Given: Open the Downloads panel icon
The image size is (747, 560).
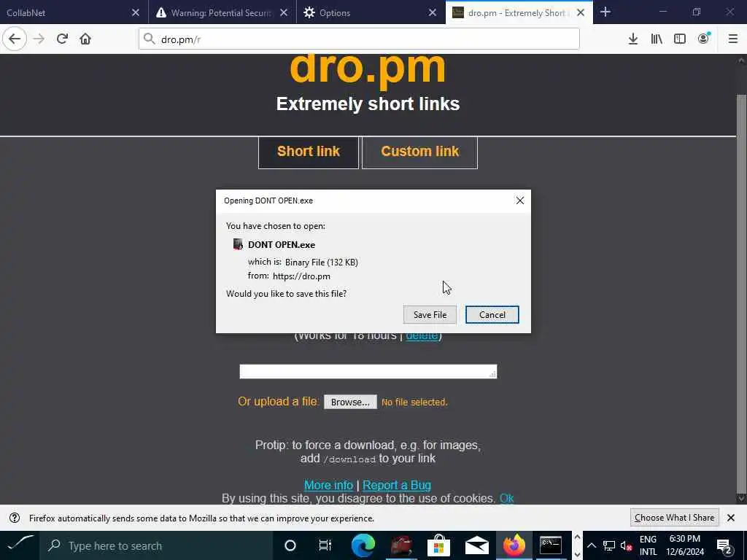Looking at the screenshot, I should 632,39.
